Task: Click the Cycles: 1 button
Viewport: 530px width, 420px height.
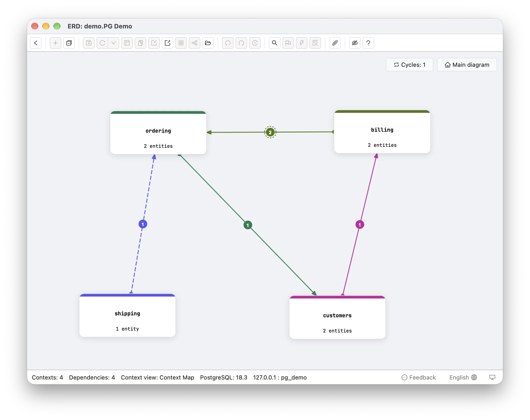Action: 410,65
